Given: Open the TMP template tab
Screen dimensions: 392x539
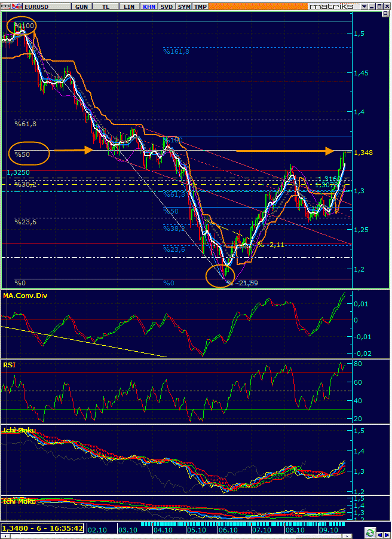Looking at the screenshot, I should [x=201, y=6].
